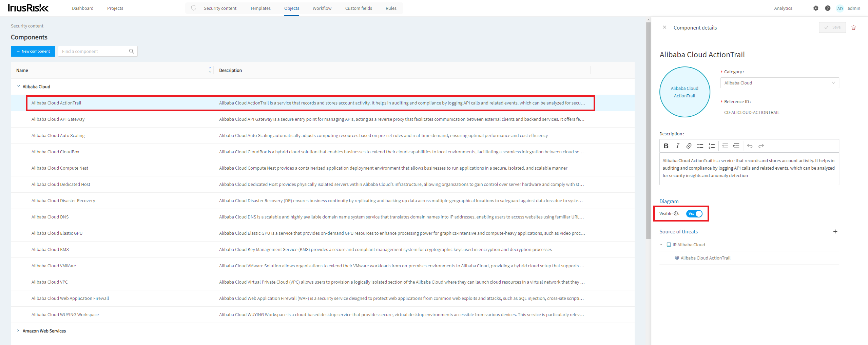The image size is (868, 345).
Task: Apply bold formatting in the description editor
Action: (x=666, y=146)
